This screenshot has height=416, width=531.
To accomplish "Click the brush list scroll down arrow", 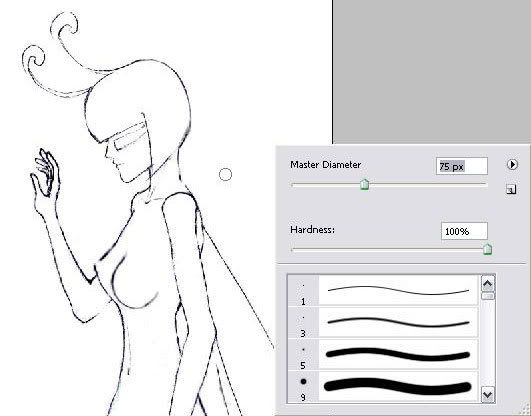I will point(488,394).
